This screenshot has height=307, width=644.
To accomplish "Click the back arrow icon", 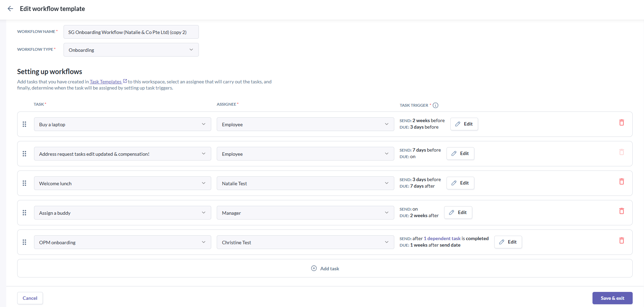I will [10, 9].
